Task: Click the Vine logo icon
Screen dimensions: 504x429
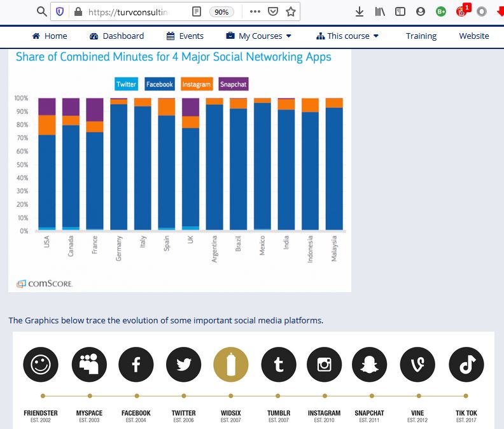Action: (417, 364)
